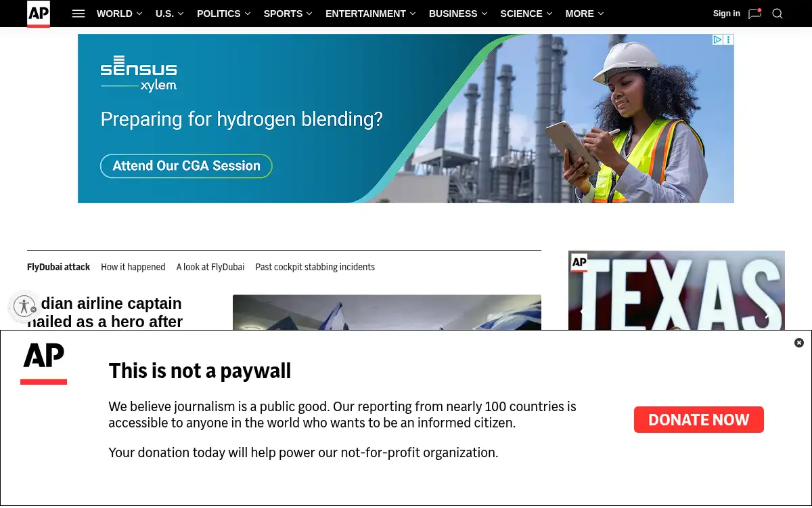The image size is (812, 508).
Task: Click the article photo with flags
Action: [x=387, y=312]
